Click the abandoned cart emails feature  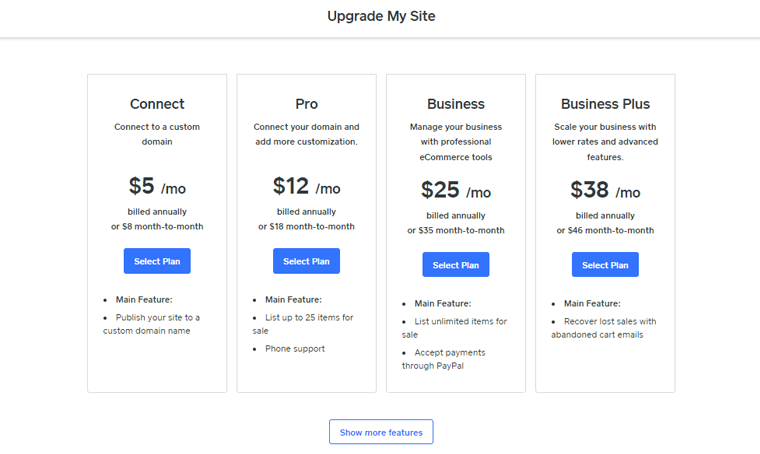pos(603,328)
